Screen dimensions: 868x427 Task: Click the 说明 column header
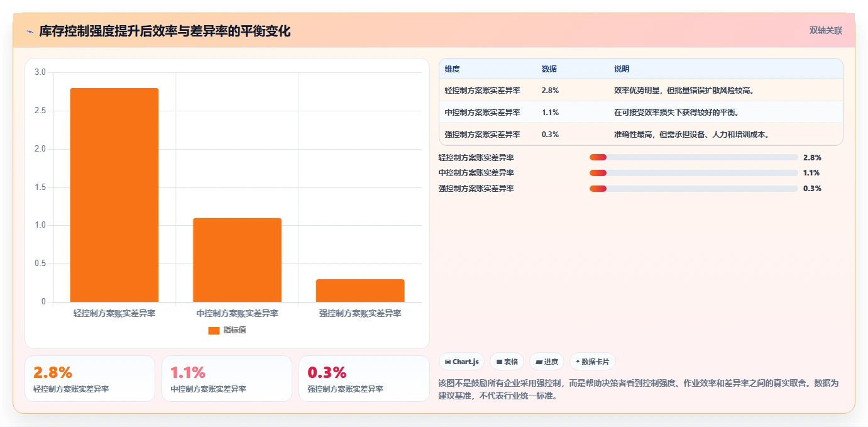click(622, 69)
